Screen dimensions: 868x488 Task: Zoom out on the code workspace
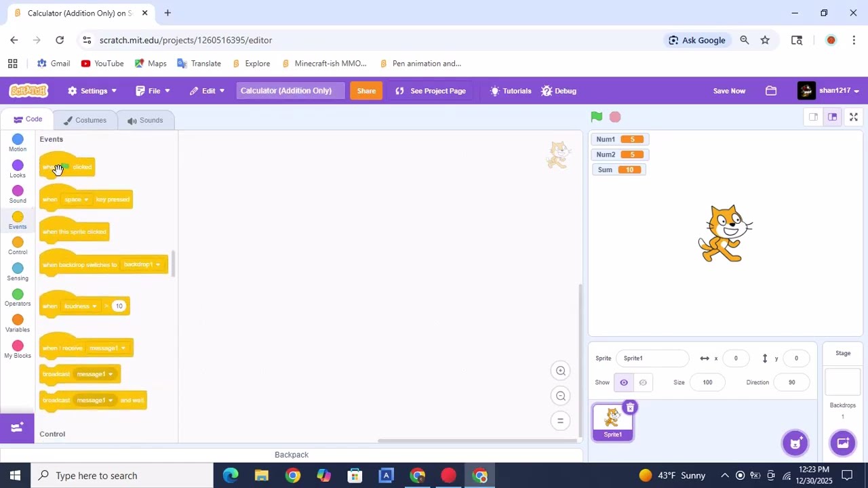point(561,396)
